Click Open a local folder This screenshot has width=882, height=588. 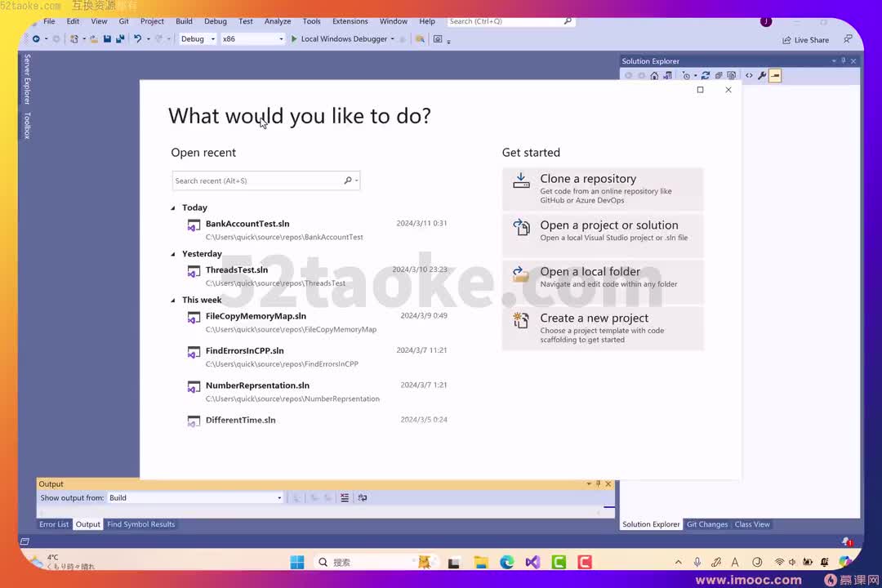click(x=603, y=281)
